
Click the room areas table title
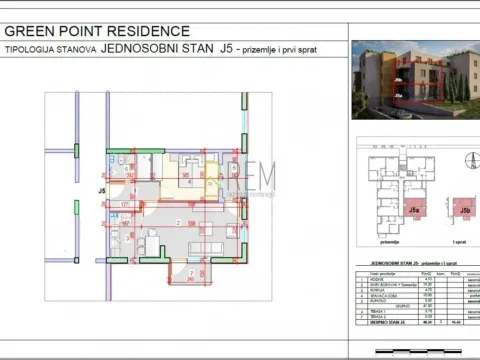[414, 263]
